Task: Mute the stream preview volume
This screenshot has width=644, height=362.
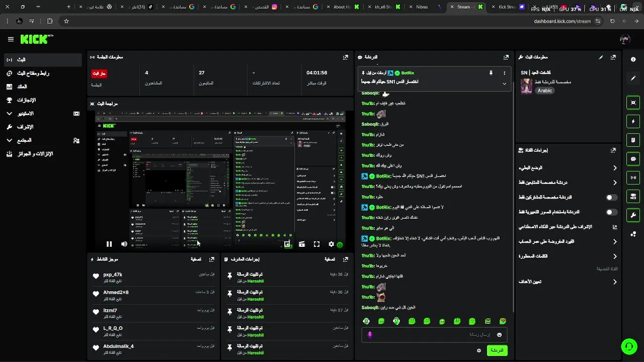Action: pos(124,244)
